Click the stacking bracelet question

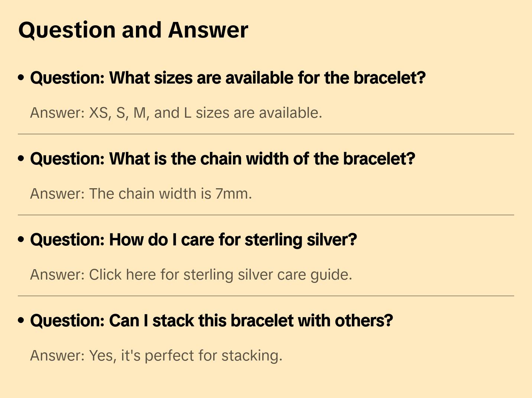211,321
